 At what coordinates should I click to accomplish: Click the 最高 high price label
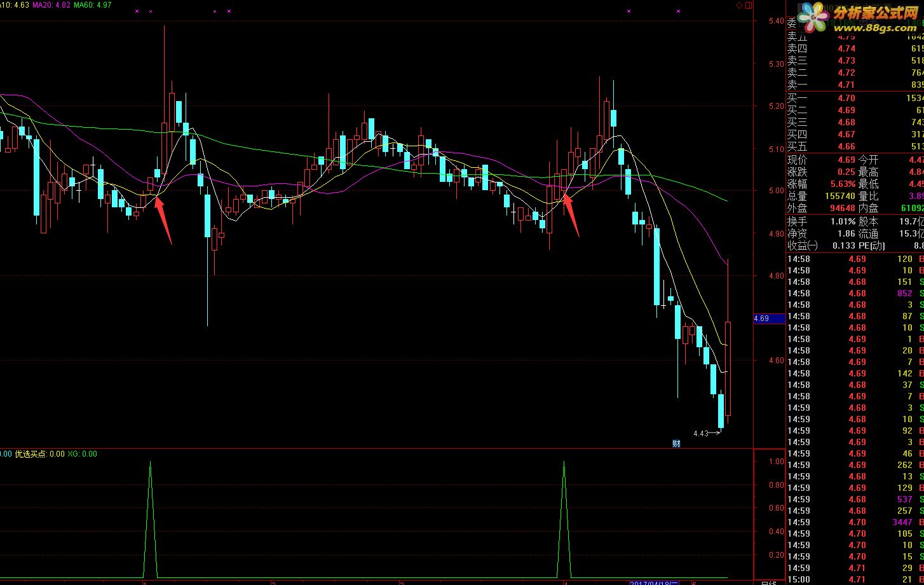coord(869,172)
